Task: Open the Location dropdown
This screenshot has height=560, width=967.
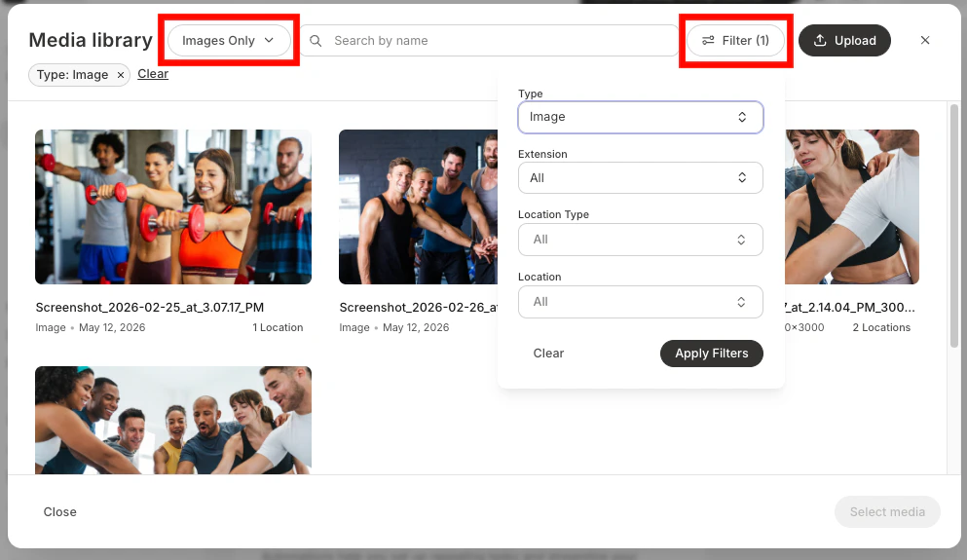Action: [x=641, y=302]
